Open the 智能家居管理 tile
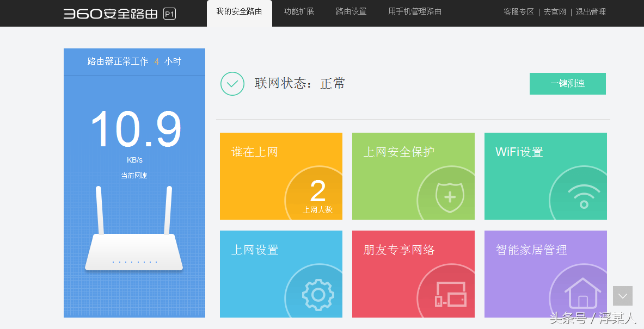 coord(545,274)
